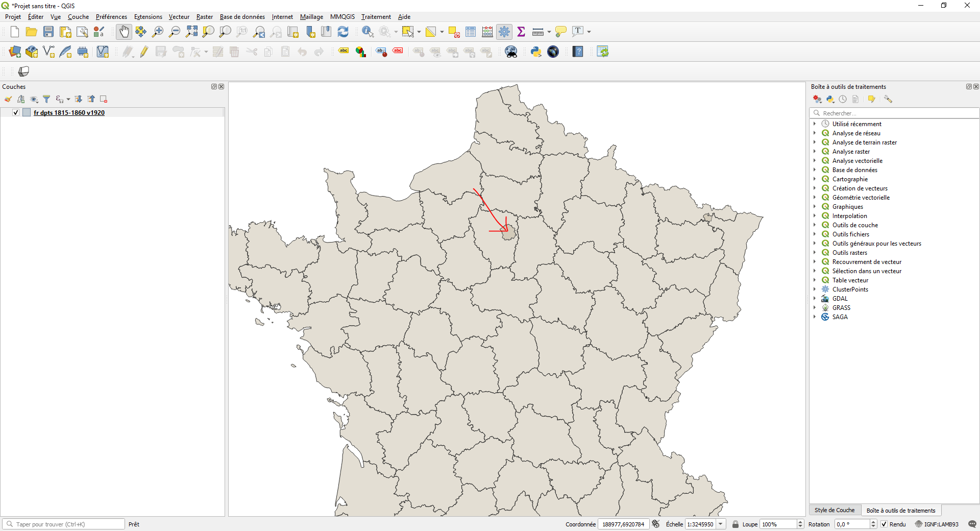This screenshot has height=531, width=980.
Task: Toggle the scale lock padlock icon
Action: (736, 524)
